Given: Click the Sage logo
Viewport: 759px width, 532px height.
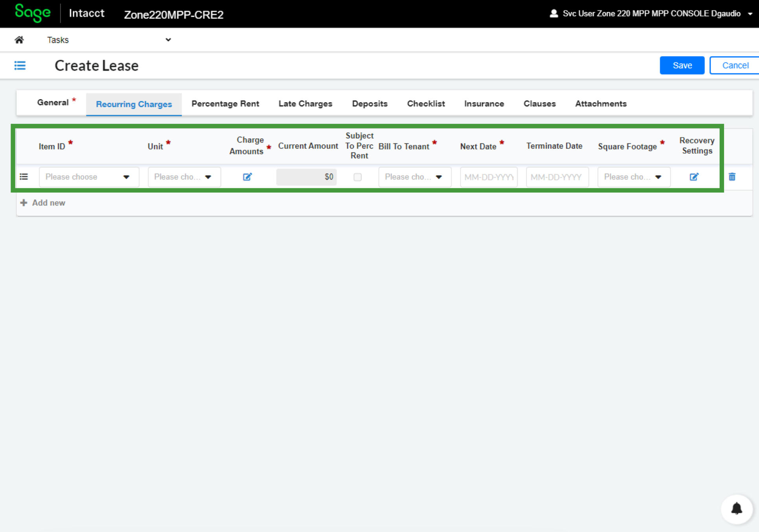Looking at the screenshot, I should tap(33, 13).
